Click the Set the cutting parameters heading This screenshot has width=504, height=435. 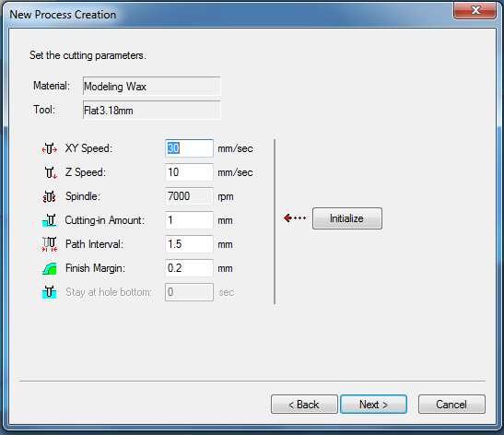(88, 55)
